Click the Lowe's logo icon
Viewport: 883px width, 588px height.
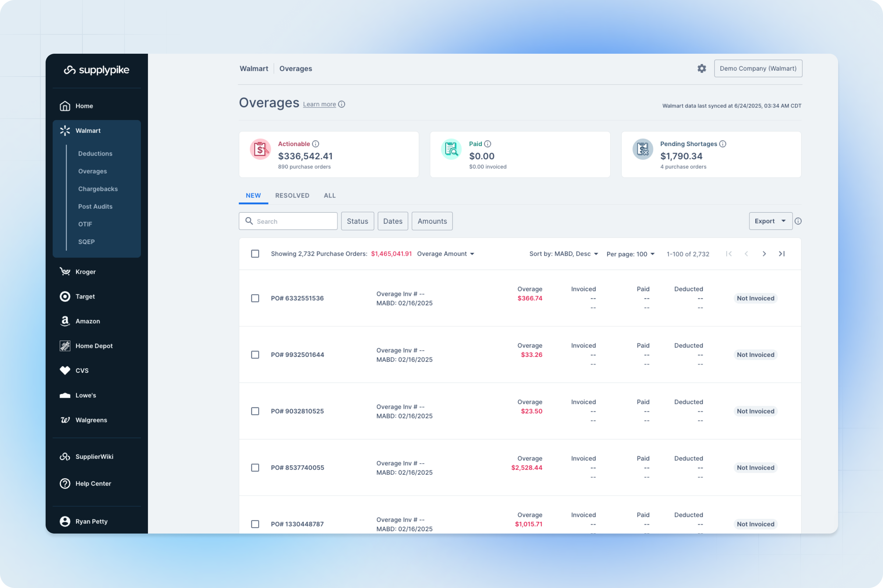click(x=65, y=395)
